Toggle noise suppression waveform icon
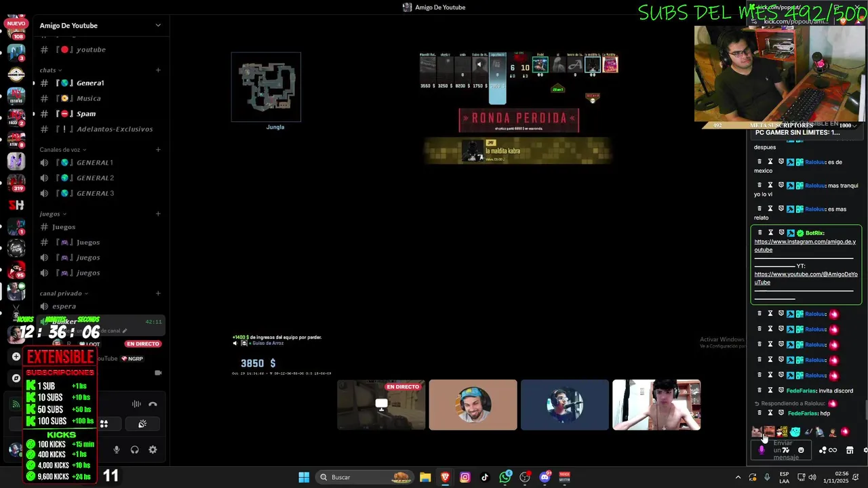Image resolution: width=868 pixels, height=488 pixels. [136, 404]
